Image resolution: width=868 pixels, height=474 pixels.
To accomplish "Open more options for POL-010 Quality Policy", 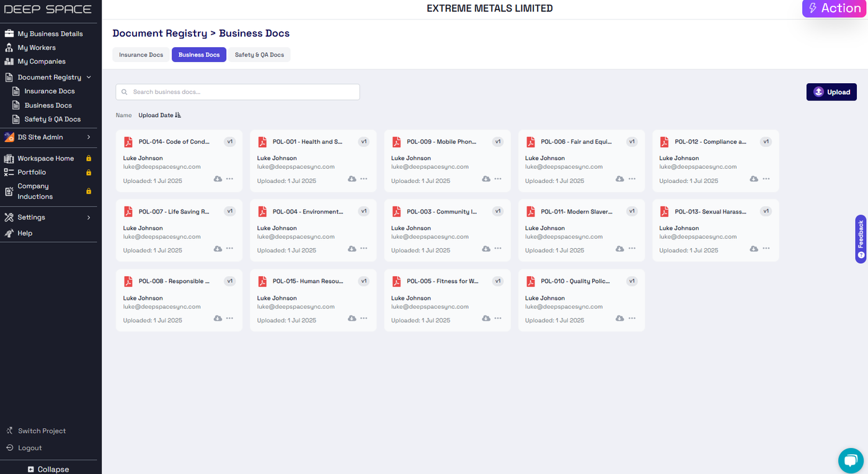I will (632, 318).
